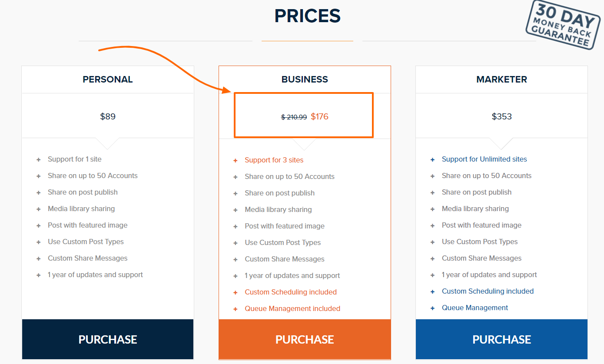This screenshot has height=364, width=604.
Task: Click the plus icon beside Queue Management included
Action: [235, 308]
